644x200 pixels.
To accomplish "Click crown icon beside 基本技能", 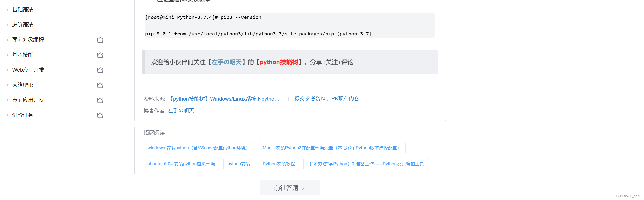I will click(x=100, y=55).
